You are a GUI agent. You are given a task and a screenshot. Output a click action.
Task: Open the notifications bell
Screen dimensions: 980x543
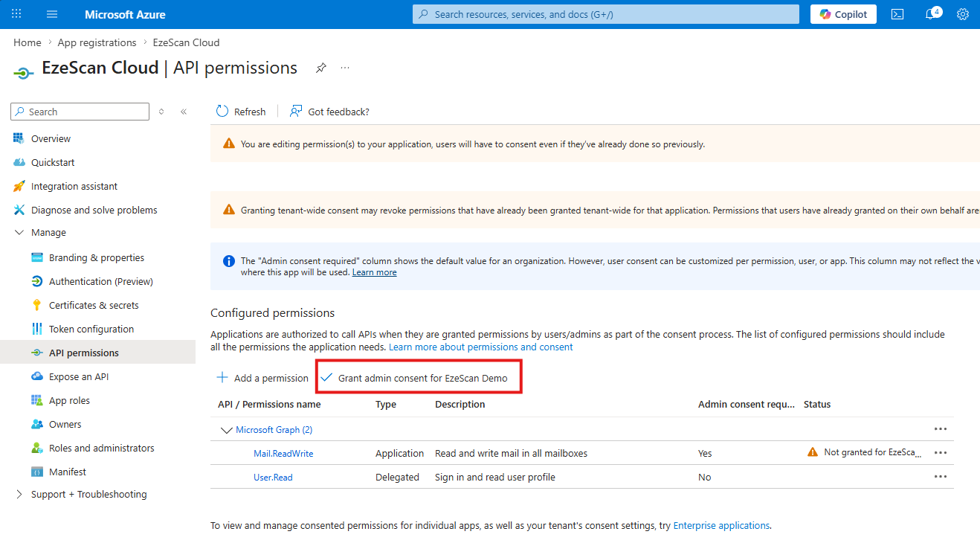(930, 14)
